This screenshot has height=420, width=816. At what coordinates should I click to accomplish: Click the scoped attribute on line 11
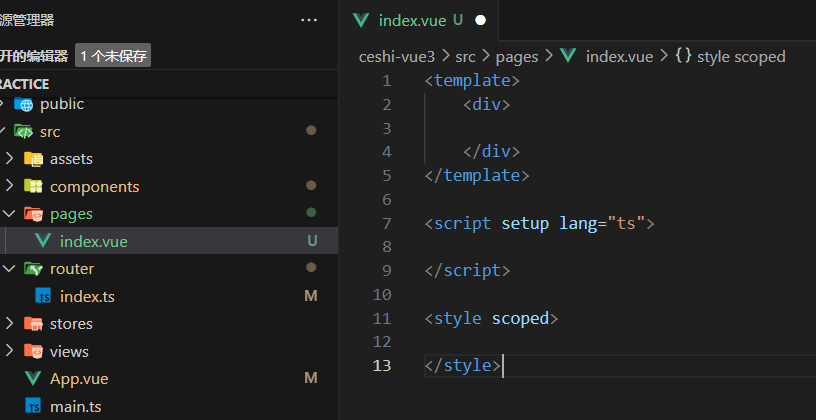coord(520,318)
